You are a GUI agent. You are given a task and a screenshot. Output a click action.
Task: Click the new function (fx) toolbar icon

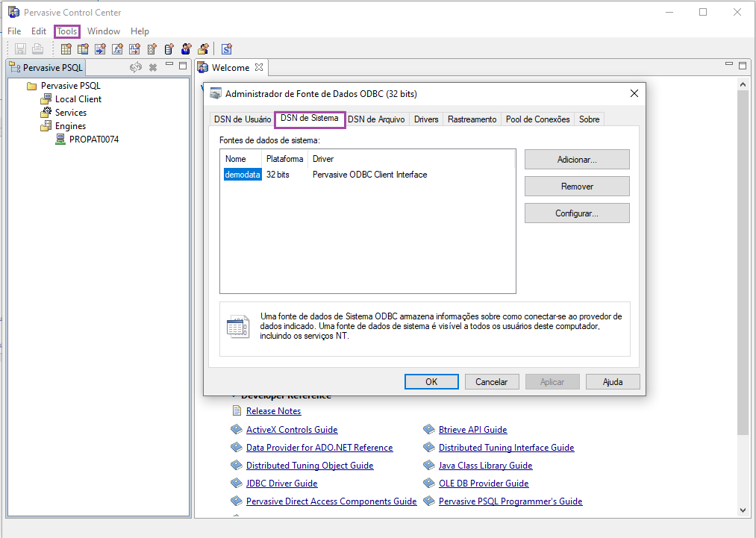point(117,49)
